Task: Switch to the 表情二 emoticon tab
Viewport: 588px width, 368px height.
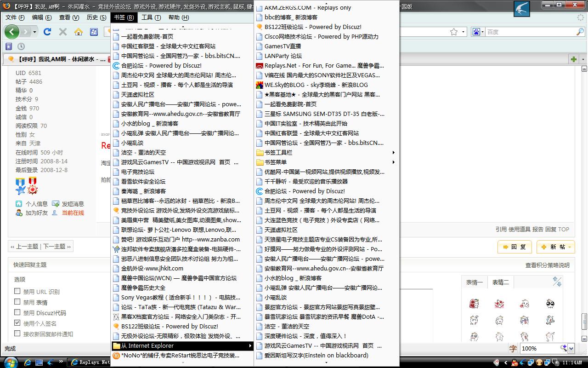Action: 500,282
